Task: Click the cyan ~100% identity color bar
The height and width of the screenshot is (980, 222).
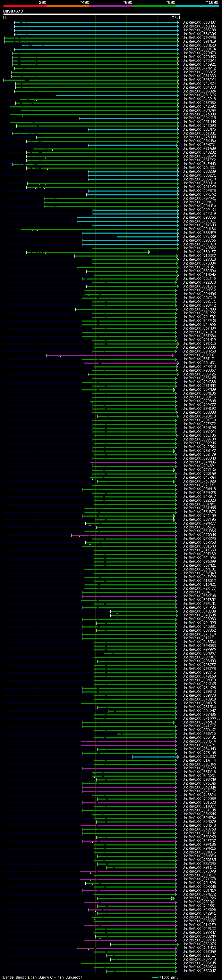Action: (197, 6)
